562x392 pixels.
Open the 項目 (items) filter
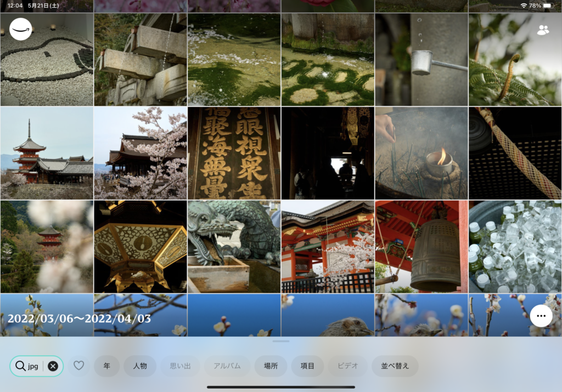307,366
